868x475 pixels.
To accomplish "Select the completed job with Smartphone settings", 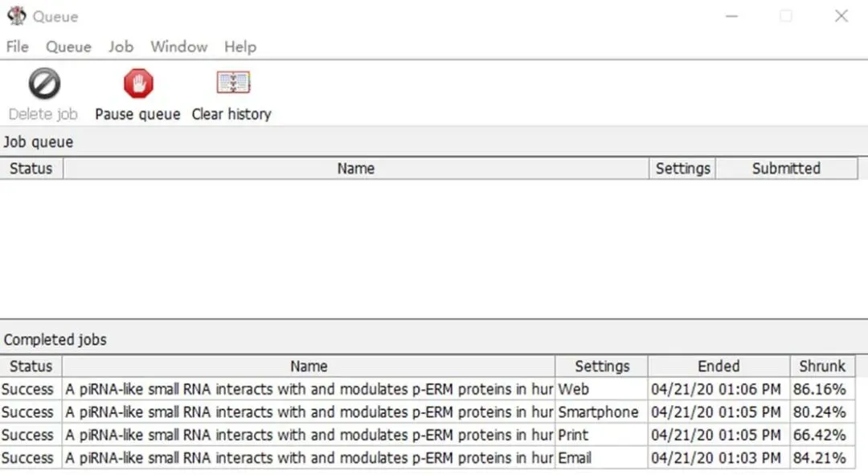I will point(309,412).
